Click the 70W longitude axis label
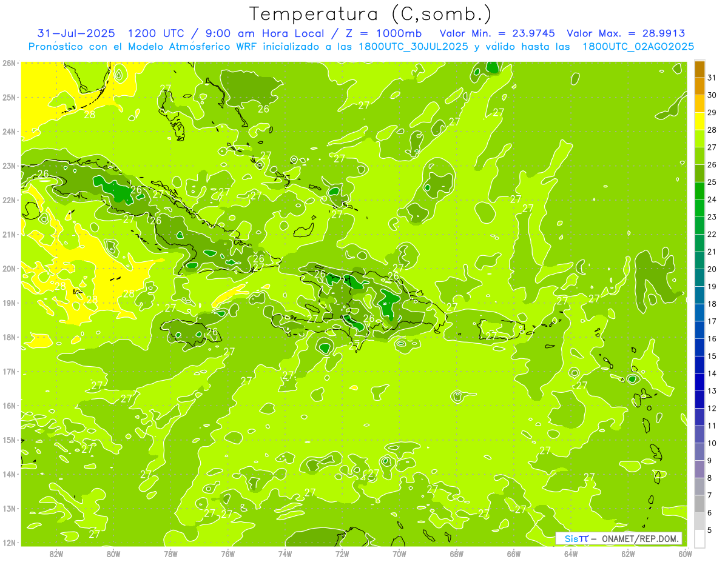Image resolution: width=728 pixels, height=562 pixels. coord(399,554)
